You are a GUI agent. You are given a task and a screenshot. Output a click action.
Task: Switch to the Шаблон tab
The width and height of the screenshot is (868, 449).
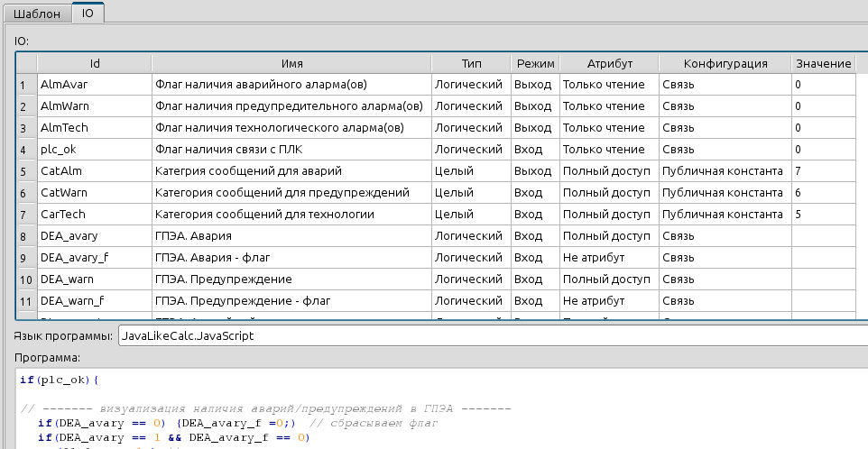pyautogui.click(x=36, y=14)
